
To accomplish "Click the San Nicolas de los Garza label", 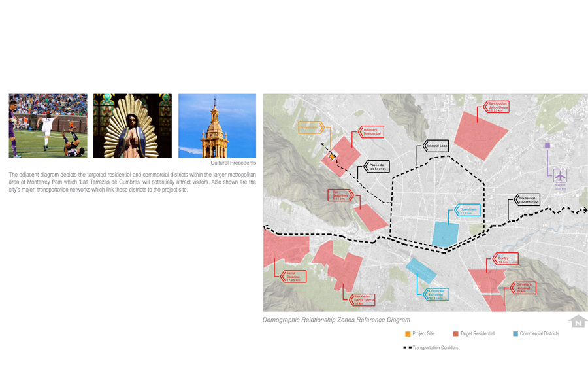I will (498, 107).
